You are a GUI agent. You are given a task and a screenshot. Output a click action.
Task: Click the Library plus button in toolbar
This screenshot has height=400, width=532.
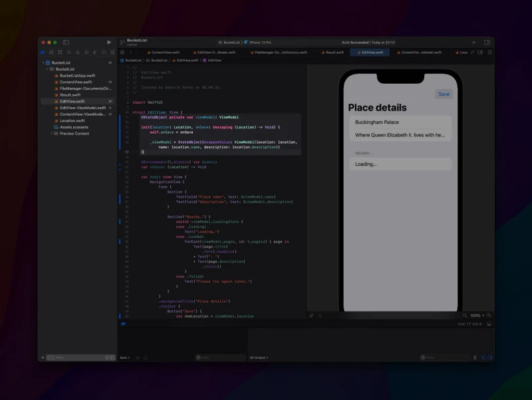(x=473, y=42)
